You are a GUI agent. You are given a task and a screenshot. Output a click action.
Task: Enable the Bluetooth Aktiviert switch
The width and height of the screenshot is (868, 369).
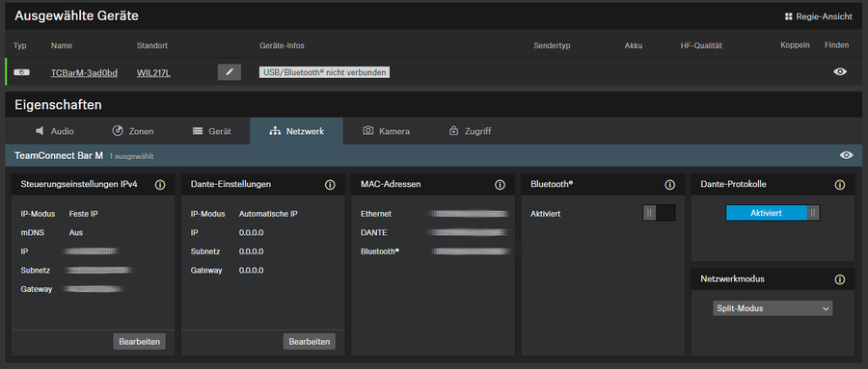pyautogui.click(x=659, y=213)
